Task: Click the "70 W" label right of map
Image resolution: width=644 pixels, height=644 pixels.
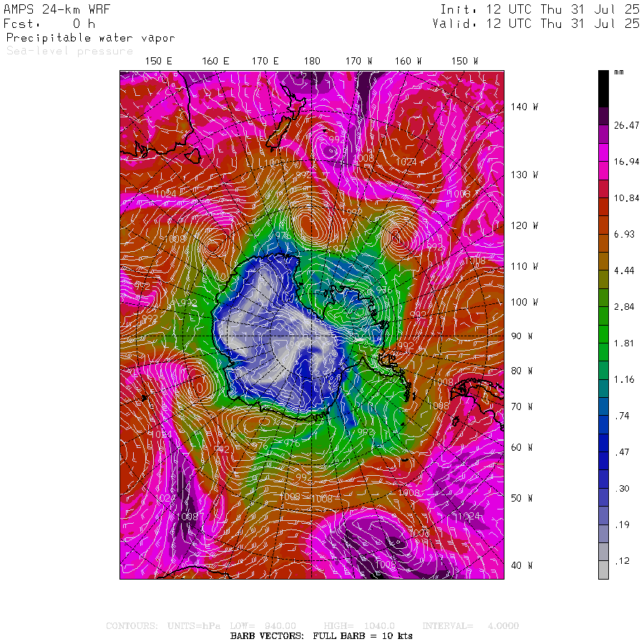Action: point(522,407)
